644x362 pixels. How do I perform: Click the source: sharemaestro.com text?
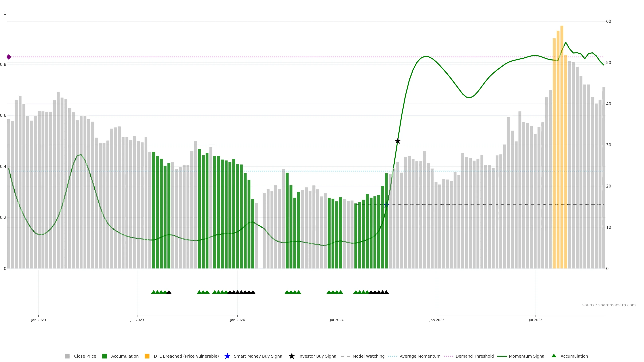[x=609, y=305]
